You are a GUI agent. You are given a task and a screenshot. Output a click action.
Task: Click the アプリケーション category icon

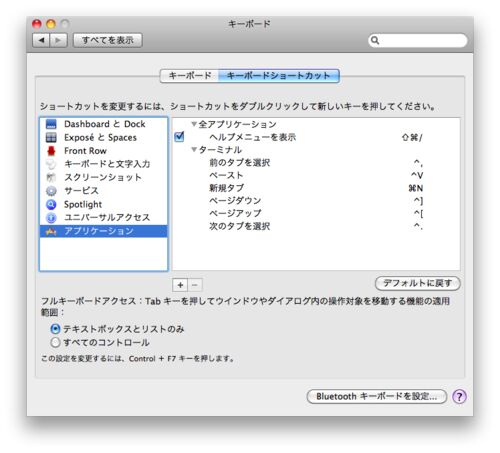[51, 231]
